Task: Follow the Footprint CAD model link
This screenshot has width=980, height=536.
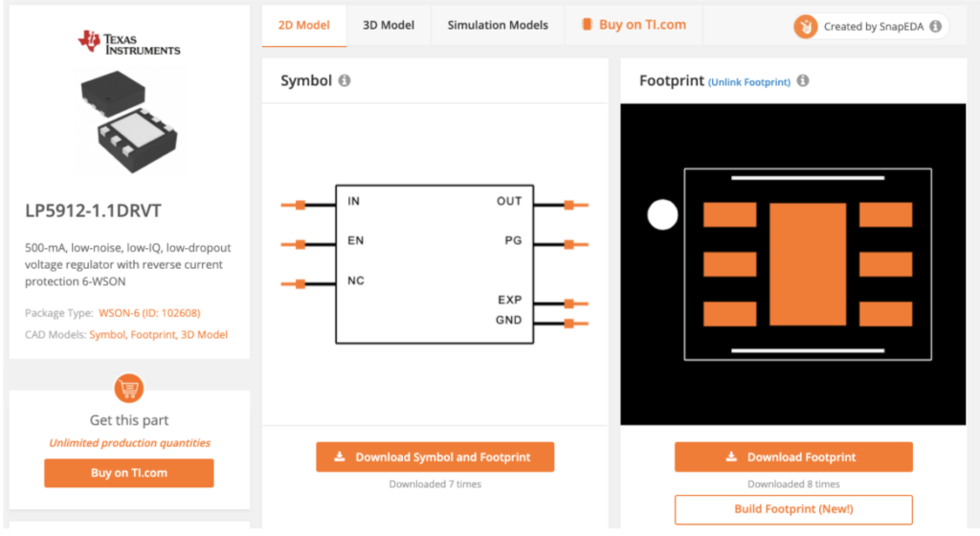Action: (153, 335)
